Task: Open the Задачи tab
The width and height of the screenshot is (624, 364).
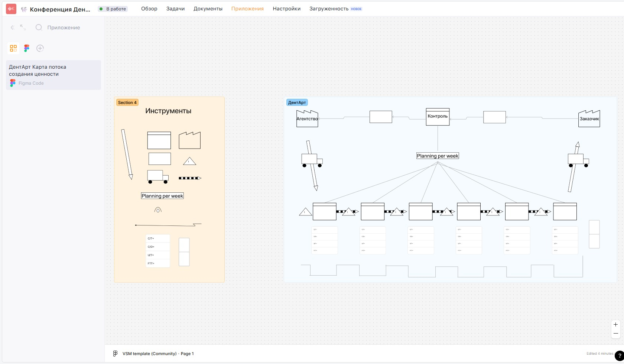Action: (175, 9)
